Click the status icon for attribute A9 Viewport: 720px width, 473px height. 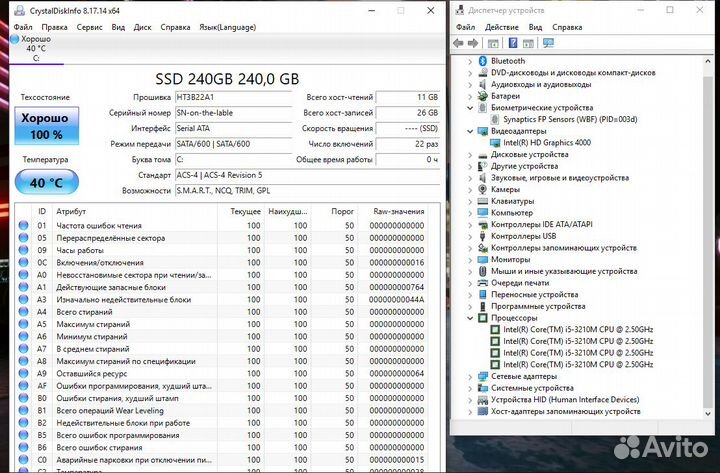click(x=23, y=373)
